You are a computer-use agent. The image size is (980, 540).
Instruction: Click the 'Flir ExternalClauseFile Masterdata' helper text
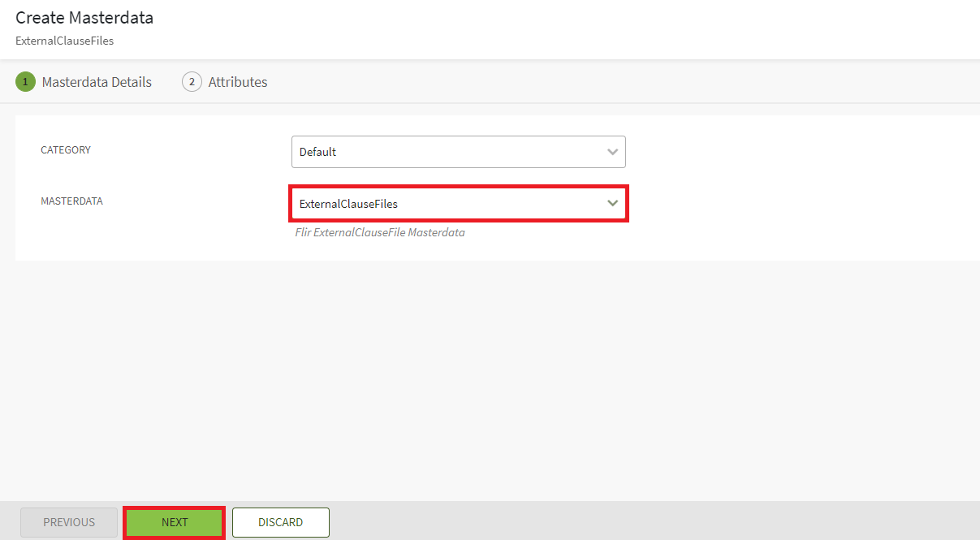[x=379, y=232]
